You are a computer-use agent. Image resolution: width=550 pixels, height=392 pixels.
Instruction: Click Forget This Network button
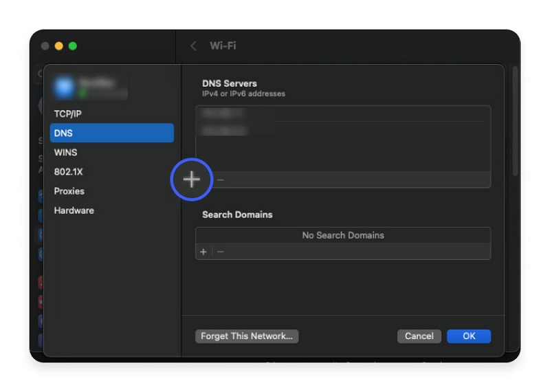[x=247, y=336]
